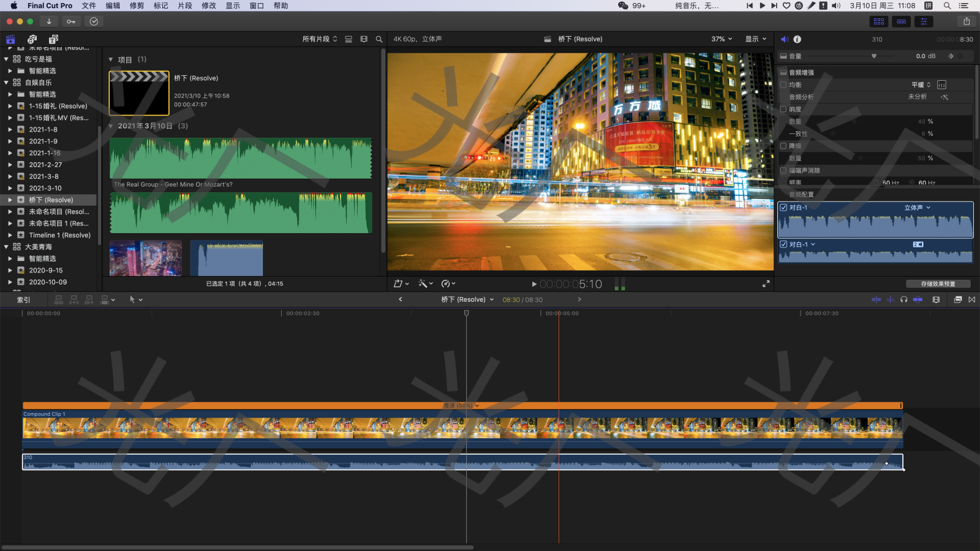This screenshot has width=980, height=551.
Task: Open the 窗口 menu
Action: pos(257,6)
